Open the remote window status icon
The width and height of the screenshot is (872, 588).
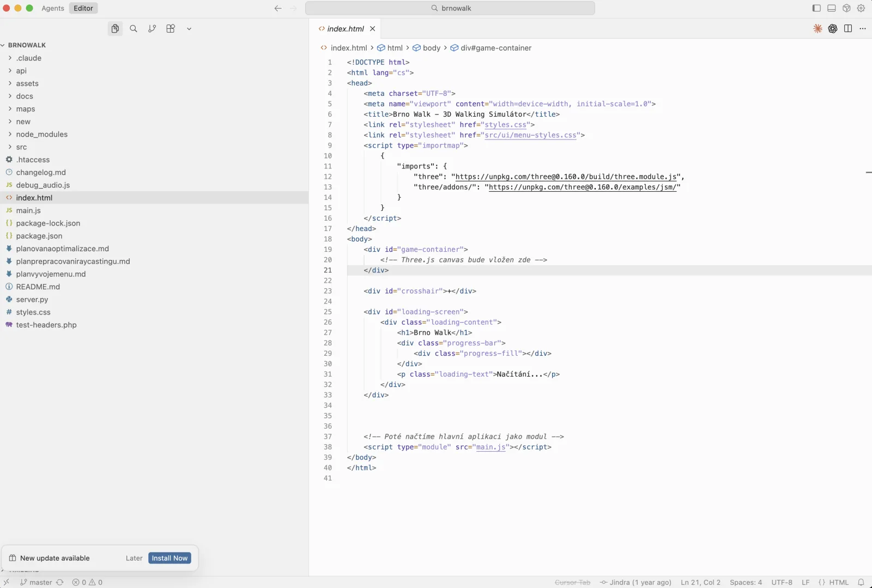click(7, 583)
